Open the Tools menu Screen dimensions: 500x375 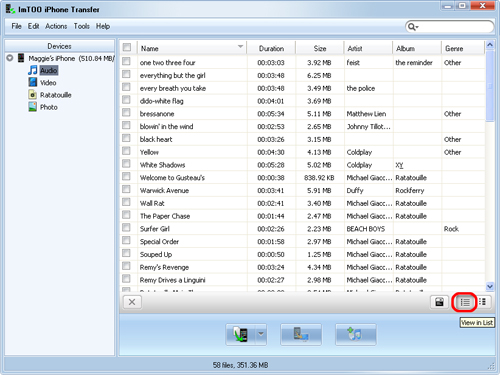point(82,26)
